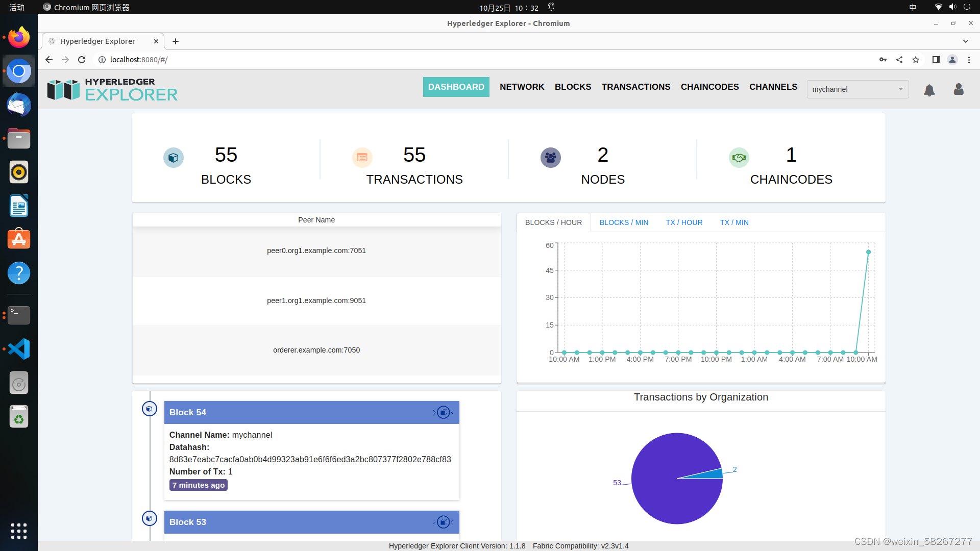Viewport: 980px width, 551px height.
Task: Open the notifications bell icon
Action: (x=929, y=90)
